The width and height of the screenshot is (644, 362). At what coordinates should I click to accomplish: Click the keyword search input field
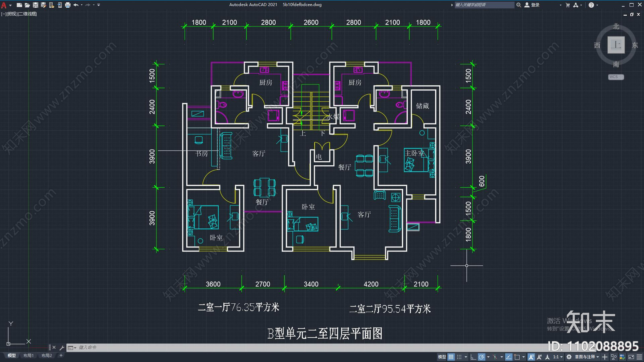(484, 5)
